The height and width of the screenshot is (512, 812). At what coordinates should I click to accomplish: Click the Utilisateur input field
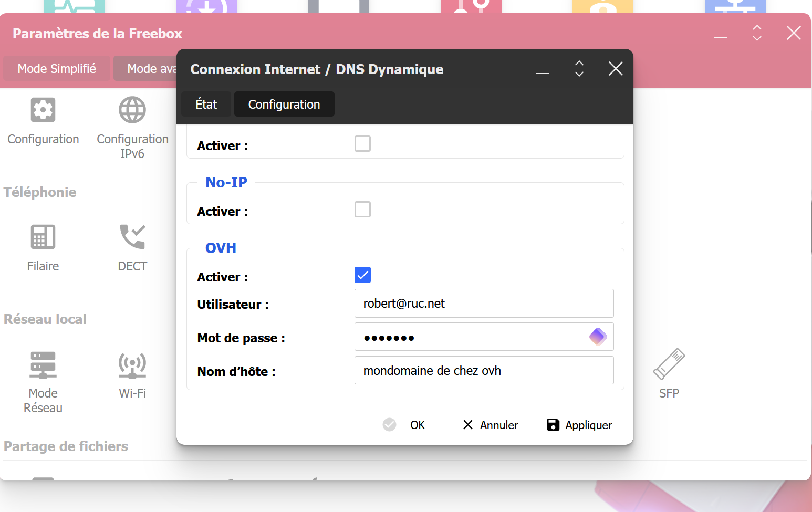484,304
